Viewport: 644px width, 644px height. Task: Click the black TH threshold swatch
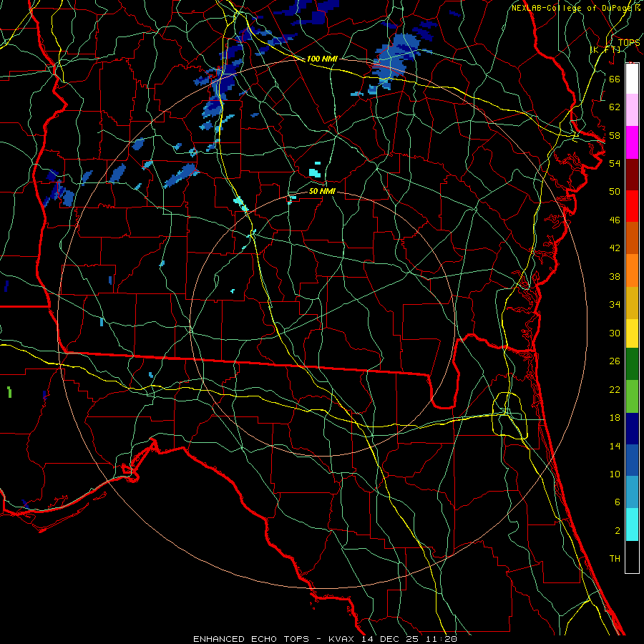[x=632, y=557]
